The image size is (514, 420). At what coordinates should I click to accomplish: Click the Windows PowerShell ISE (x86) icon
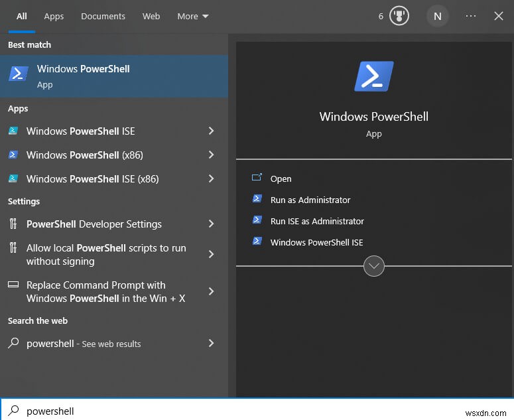[13, 178]
